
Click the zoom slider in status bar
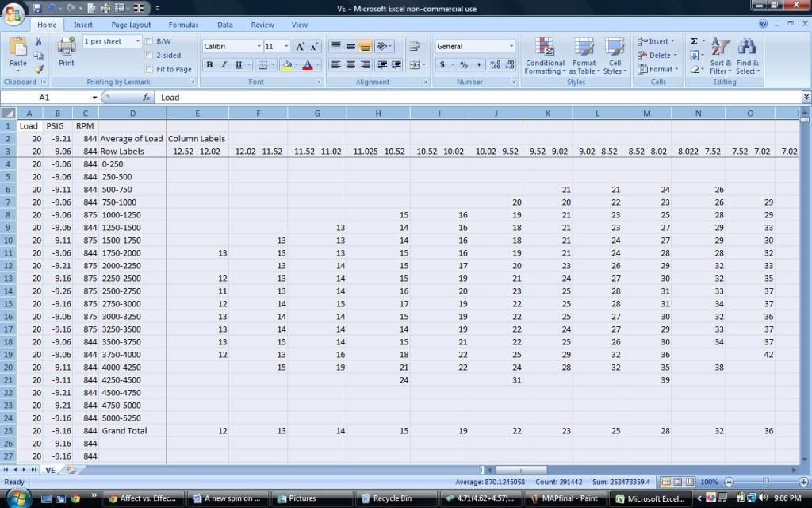coord(766,482)
